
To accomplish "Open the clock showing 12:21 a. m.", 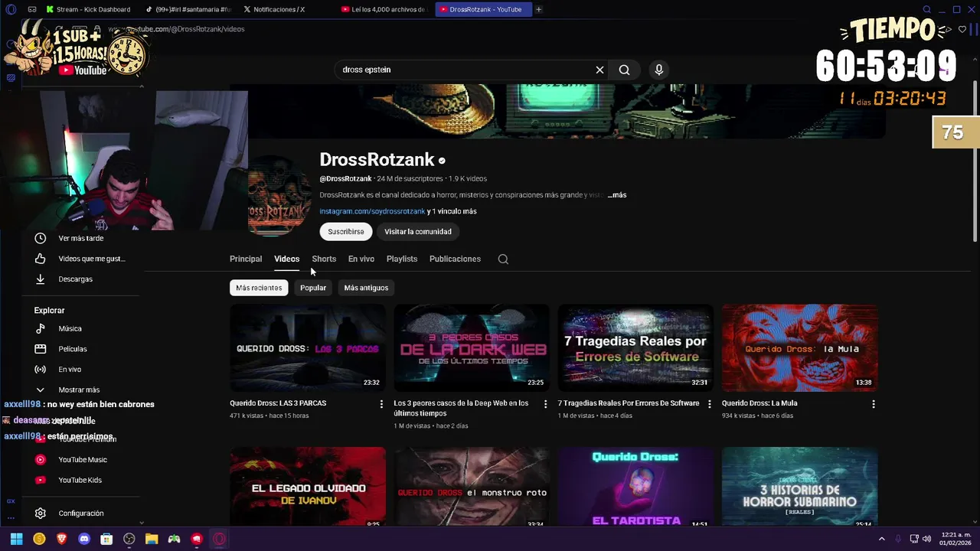I will pyautogui.click(x=955, y=539).
